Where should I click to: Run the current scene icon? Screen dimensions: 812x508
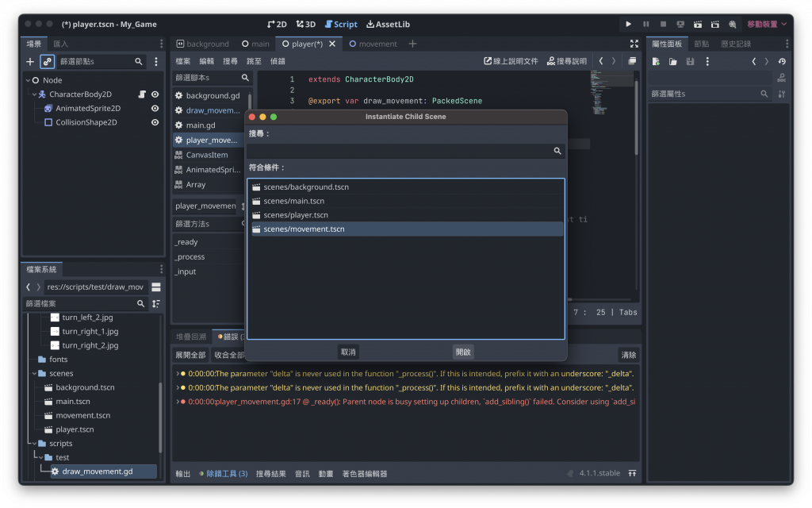[x=698, y=24]
